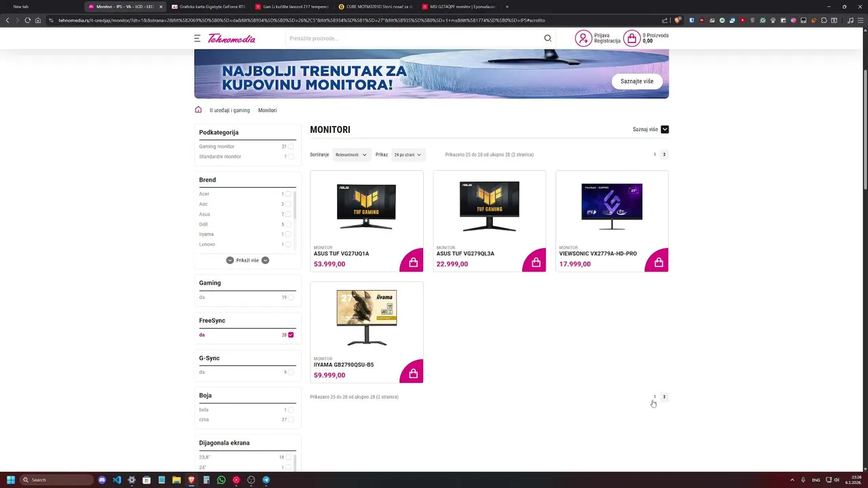The width and height of the screenshot is (868, 488).
Task: Add ASUS TUF VG279QL3A to cart
Action: tap(536, 262)
